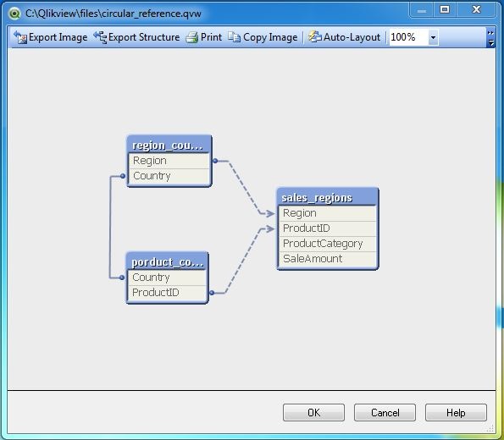
Task: Select the region_cou... table header
Action: pos(169,145)
